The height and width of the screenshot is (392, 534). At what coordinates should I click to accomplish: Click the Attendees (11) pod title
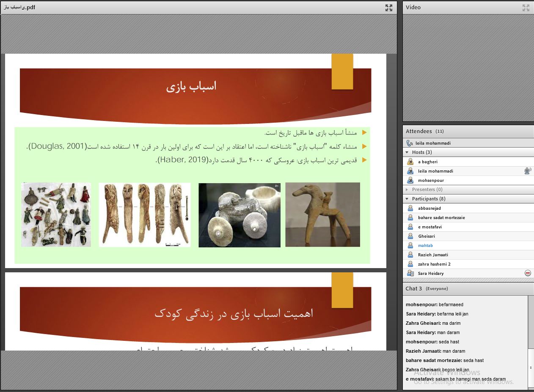tap(425, 132)
